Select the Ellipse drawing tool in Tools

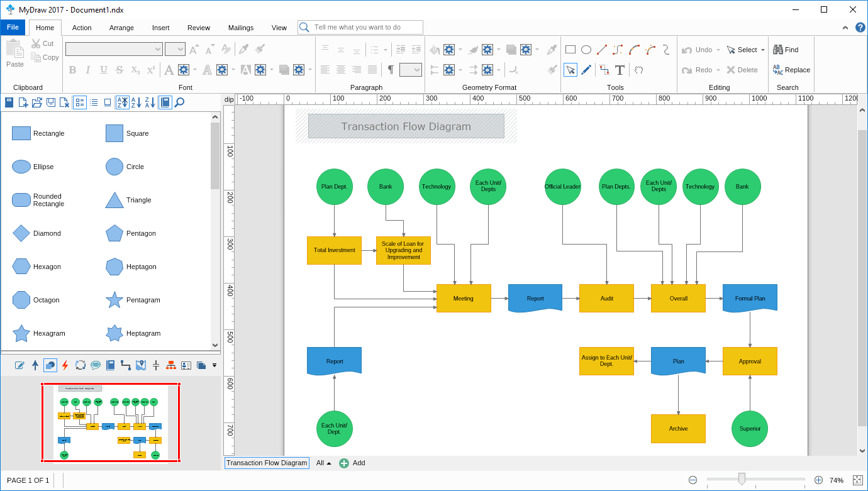586,50
